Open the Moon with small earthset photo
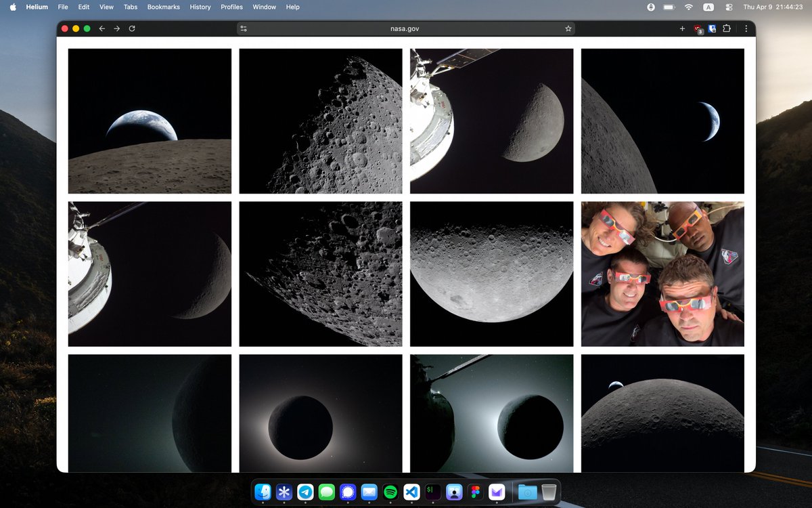Screen dimensions: 812x508 [662, 413]
